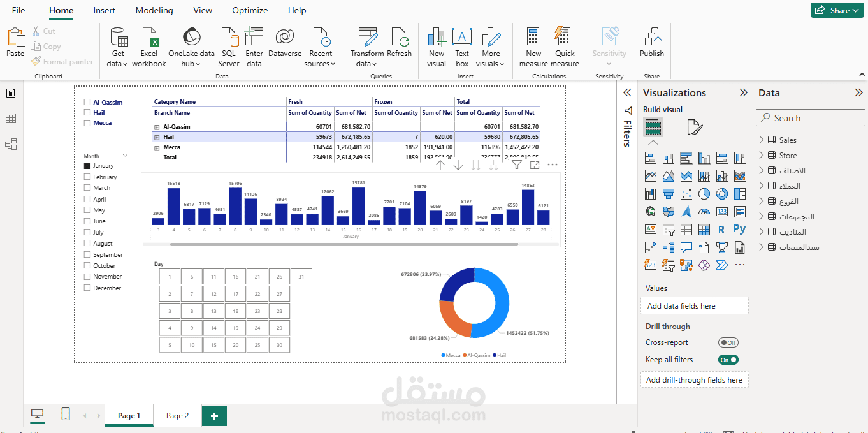Viewport: 868px width, 433px height.
Task: Open the Help ribbon tab
Action: (297, 10)
